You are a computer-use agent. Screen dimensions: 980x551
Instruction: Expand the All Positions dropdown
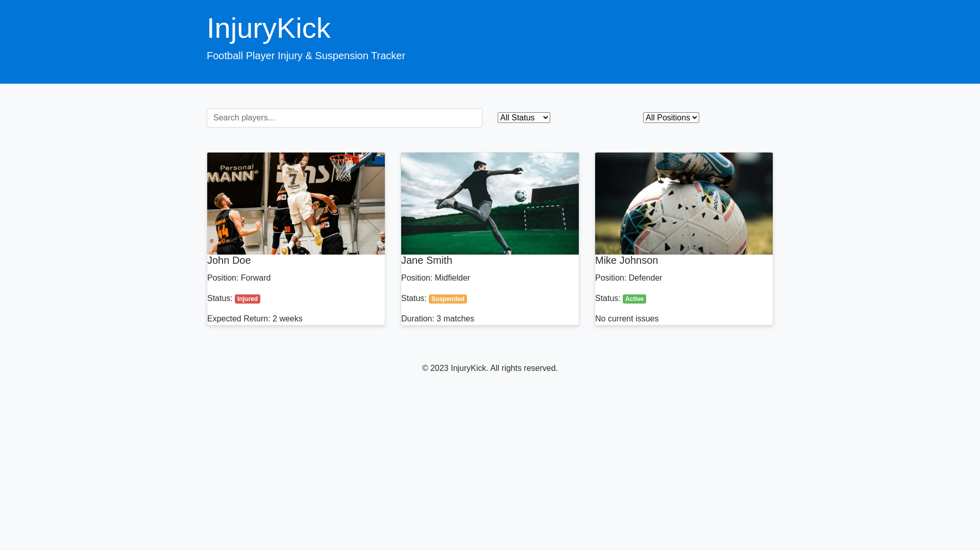pyautogui.click(x=671, y=118)
